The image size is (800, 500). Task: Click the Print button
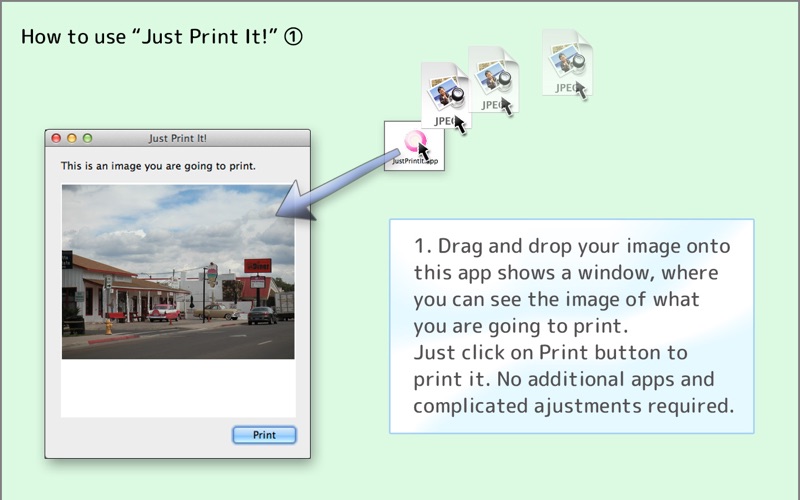(x=264, y=435)
